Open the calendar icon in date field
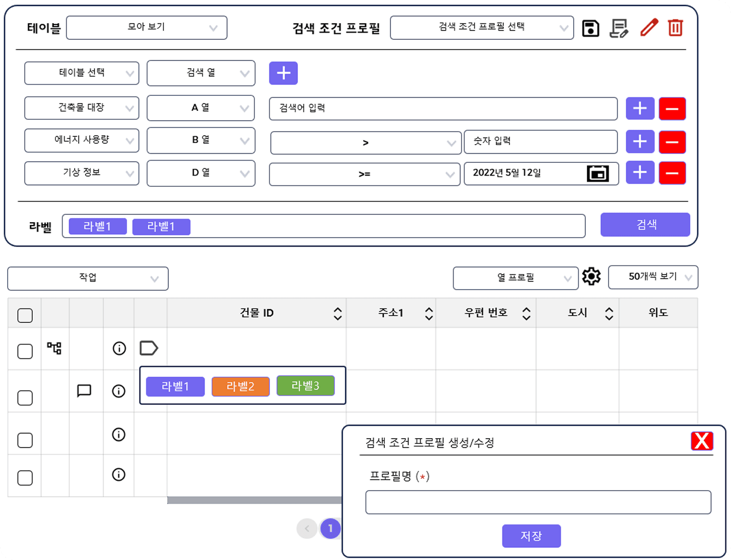Screen dimensions: 731x560 (x=598, y=173)
